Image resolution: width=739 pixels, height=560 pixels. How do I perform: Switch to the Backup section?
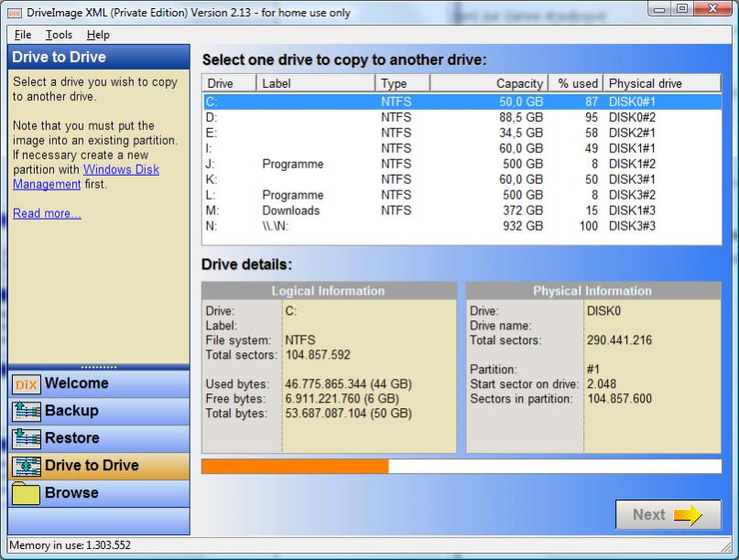coord(99,411)
